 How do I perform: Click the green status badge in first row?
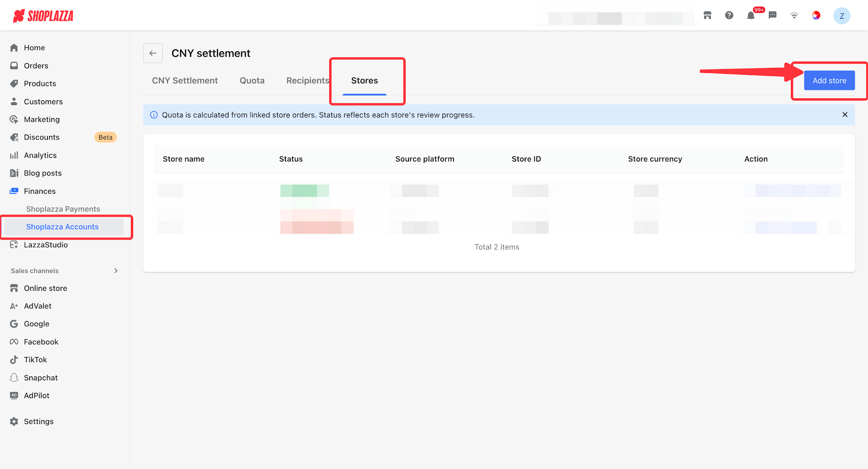click(304, 191)
